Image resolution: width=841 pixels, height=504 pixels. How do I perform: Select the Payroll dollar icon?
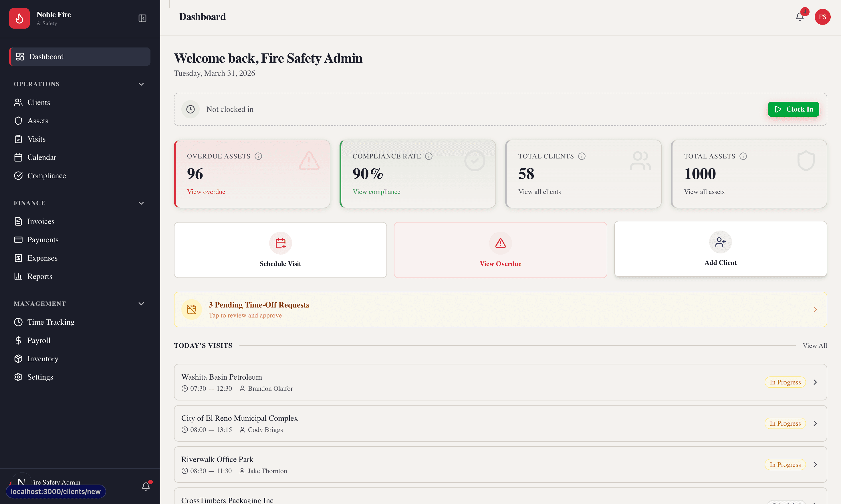coord(19,340)
